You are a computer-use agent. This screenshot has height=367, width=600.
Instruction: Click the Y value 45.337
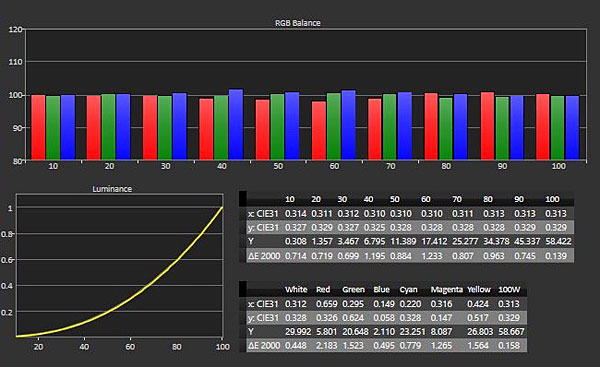point(527,241)
